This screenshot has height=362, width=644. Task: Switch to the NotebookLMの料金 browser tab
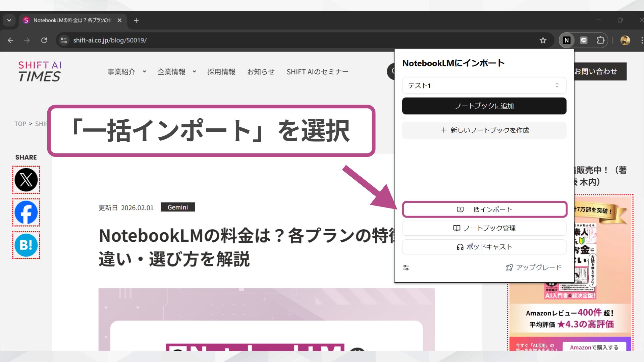[x=67, y=20]
